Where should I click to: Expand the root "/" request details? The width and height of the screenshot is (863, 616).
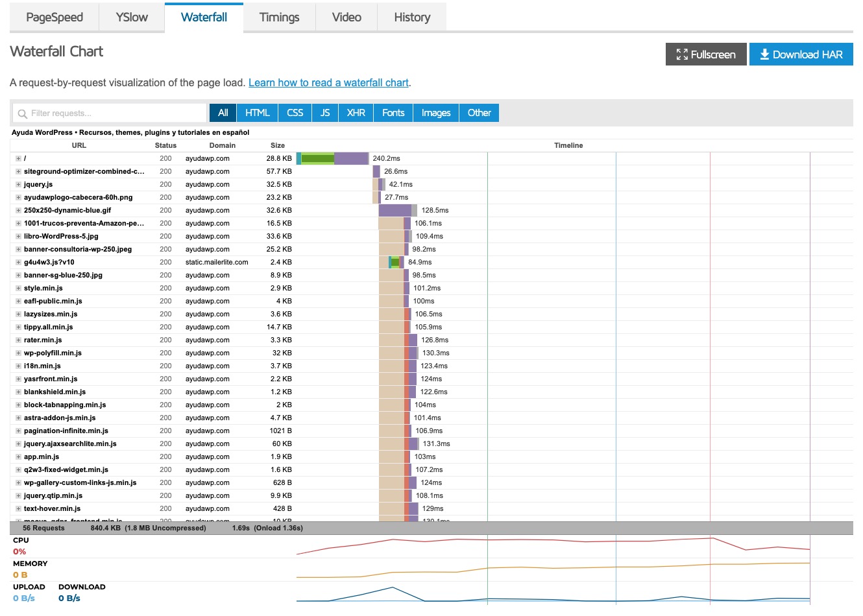point(19,159)
